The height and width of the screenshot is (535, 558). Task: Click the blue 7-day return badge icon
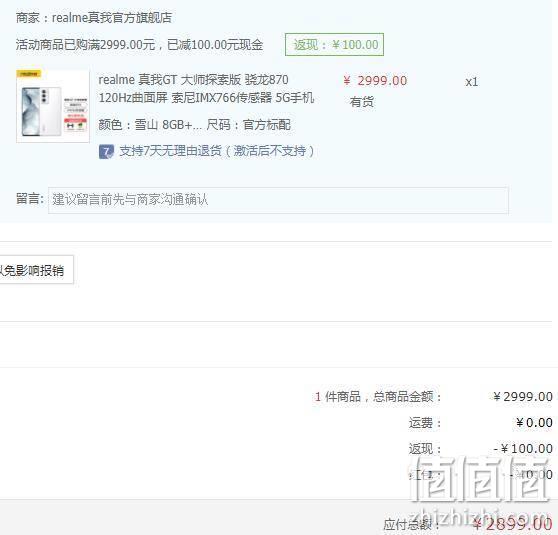point(106,152)
